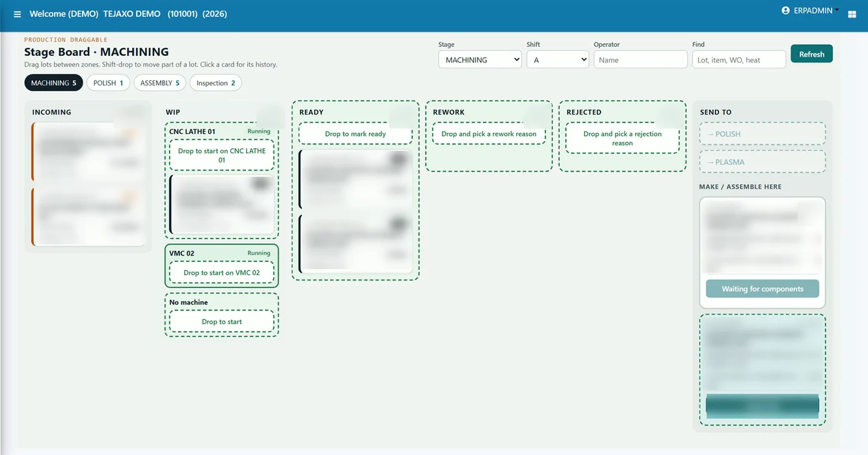Click the Stage Board · MACHINING title
Viewport: 868px width, 455px height.
click(96, 52)
